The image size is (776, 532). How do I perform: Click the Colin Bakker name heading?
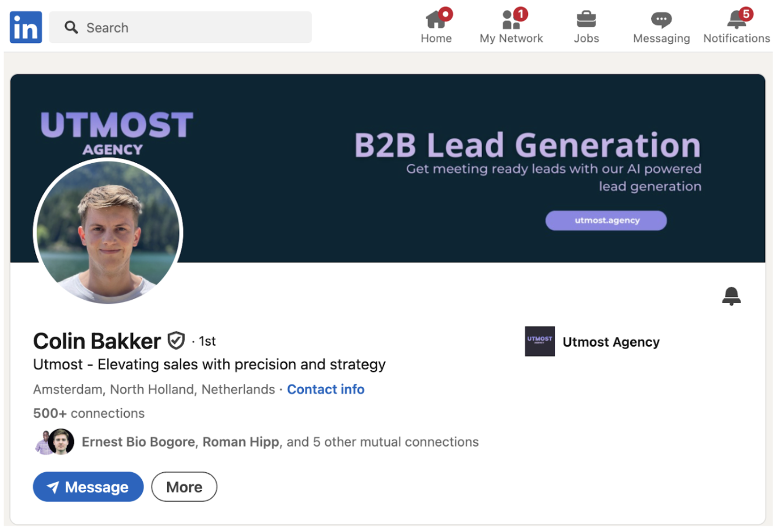tap(97, 341)
